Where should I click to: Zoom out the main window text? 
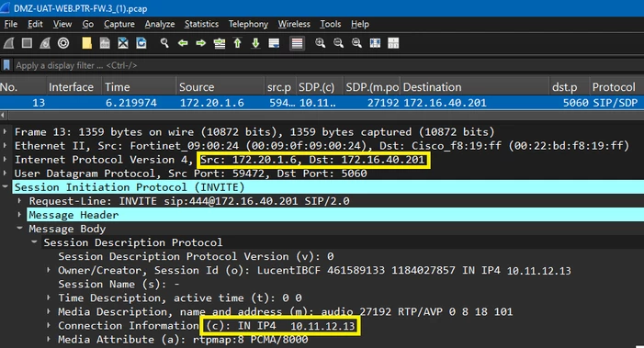[x=338, y=43]
